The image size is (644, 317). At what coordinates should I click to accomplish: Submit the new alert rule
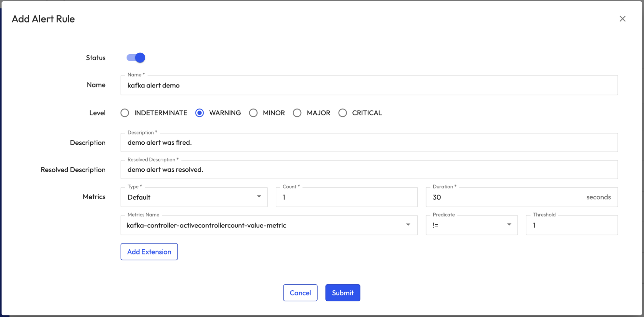342,293
